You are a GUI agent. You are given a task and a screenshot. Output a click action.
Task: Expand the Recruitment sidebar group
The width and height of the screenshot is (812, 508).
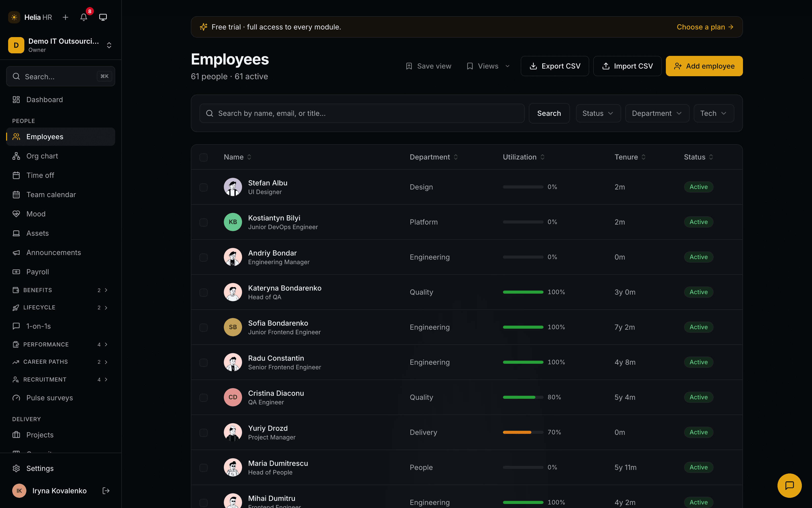(x=61, y=379)
